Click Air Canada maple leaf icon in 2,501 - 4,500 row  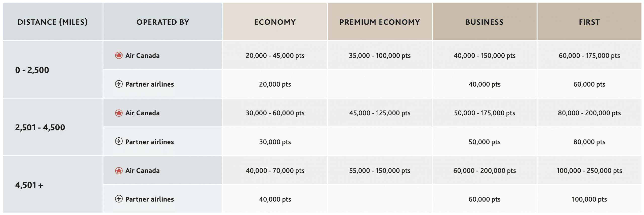click(x=119, y=113)
